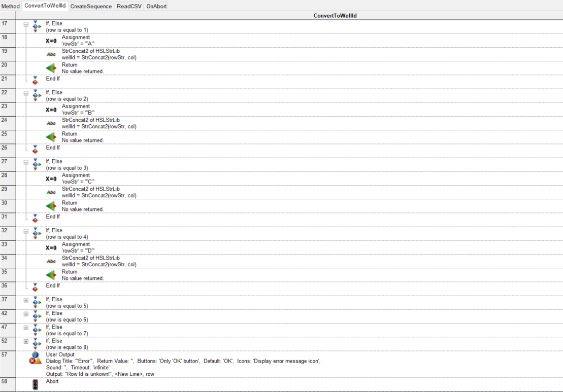The height and width of the screenshot is (392, 563).
Task: Select the Assignment X=0 icon on line 18
Action: pos(51,41)
